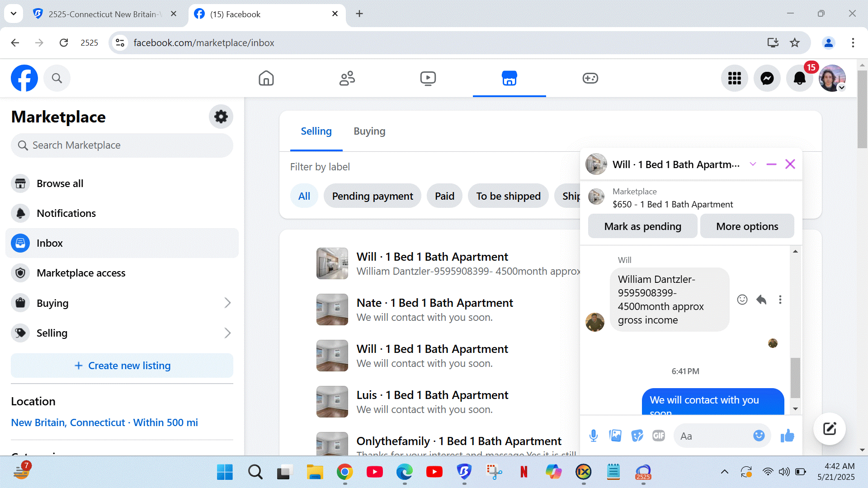Click the Search Marketplace field

pyautogui.click(x=122, y=145)
